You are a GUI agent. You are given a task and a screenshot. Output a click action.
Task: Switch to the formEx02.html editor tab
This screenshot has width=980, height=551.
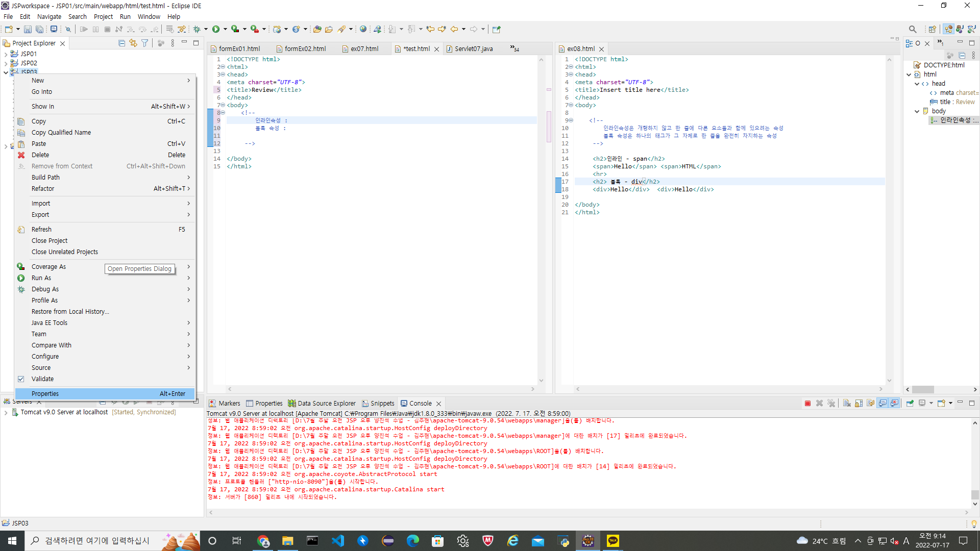(305, 49)
